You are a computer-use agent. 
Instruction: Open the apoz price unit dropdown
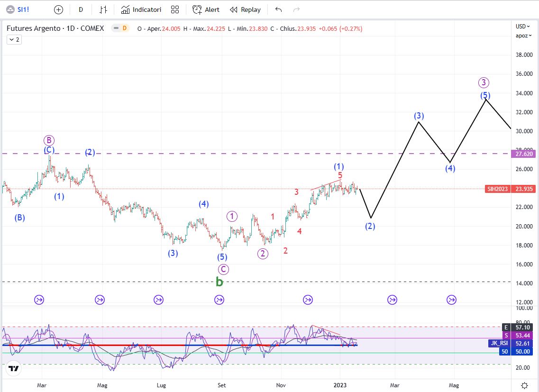point(522,36)
